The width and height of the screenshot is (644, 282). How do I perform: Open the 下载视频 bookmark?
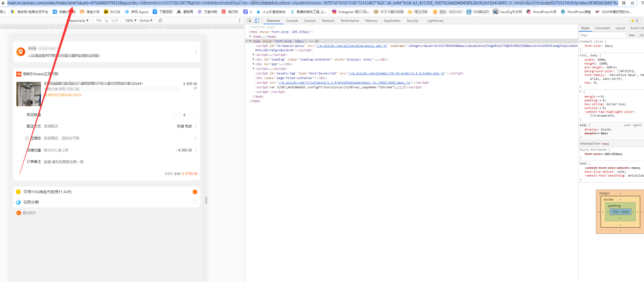click(163, 12)
